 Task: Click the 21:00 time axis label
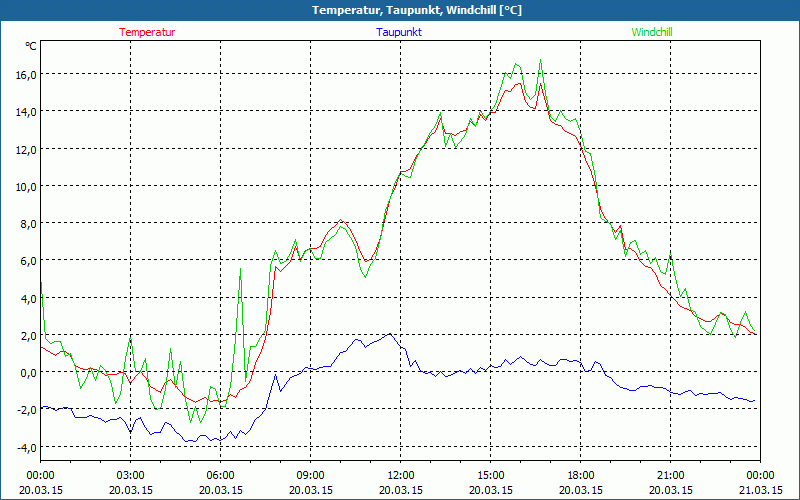pos(670,476)
